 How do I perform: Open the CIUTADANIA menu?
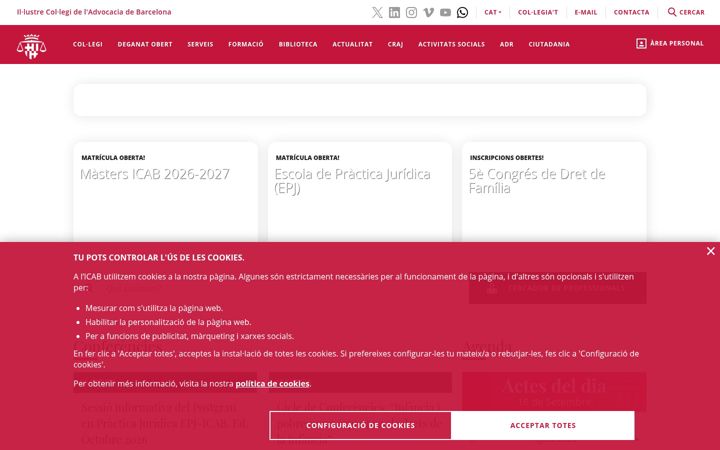pos(549,44)
